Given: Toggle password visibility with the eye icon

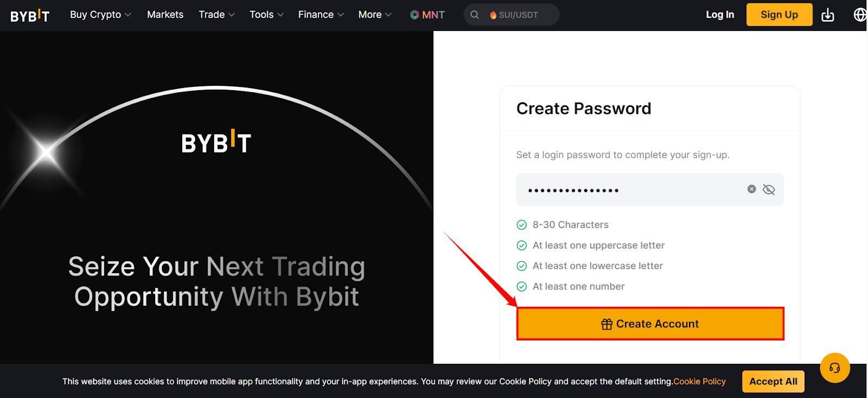Looking at the screenshot, I should click(769, 189).
